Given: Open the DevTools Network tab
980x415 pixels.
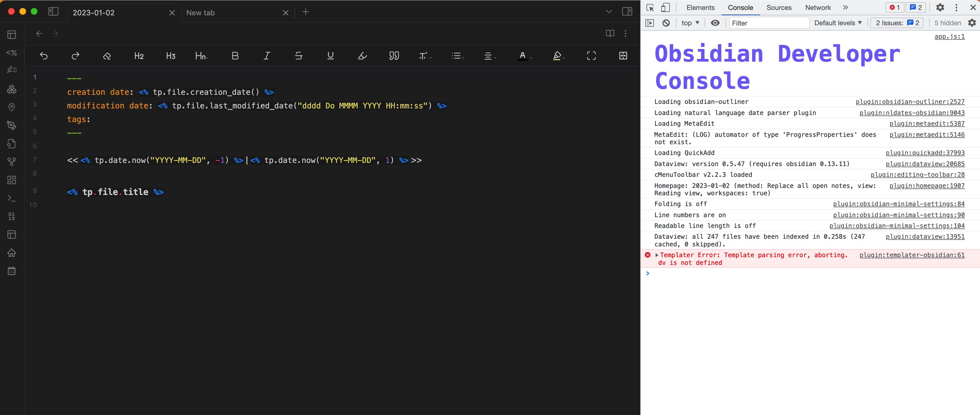Looking at the screenshot, I should (818, 8).
